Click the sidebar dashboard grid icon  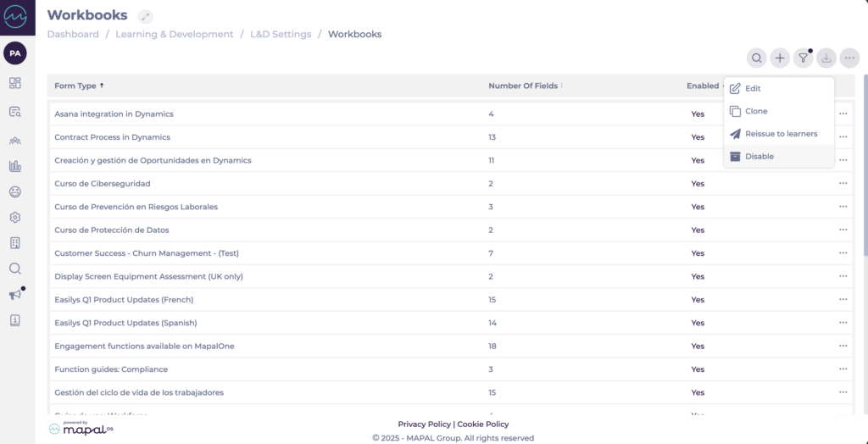(15, 83)
